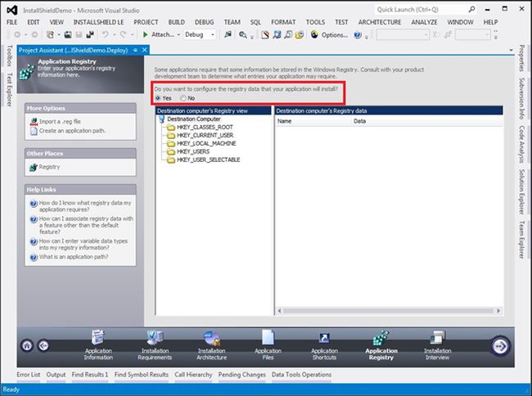Screen dimensions: 532x396
Task: Open the Installation Requirements step icon
Action: click(155, 337)
